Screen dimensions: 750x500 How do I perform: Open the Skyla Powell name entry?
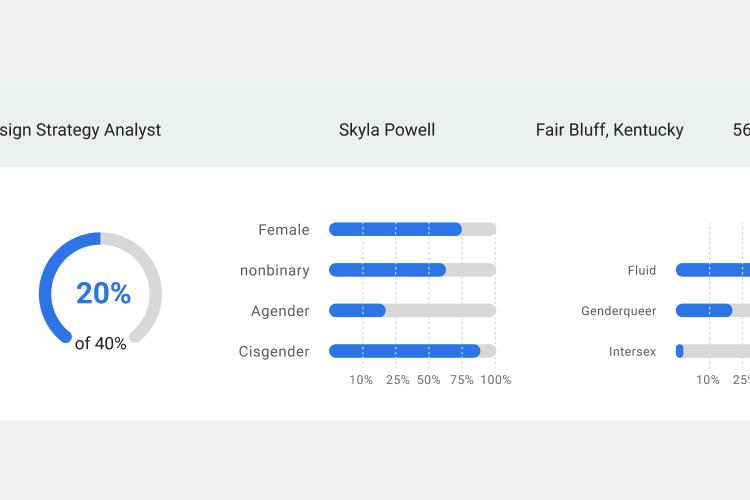coord(387,130)
